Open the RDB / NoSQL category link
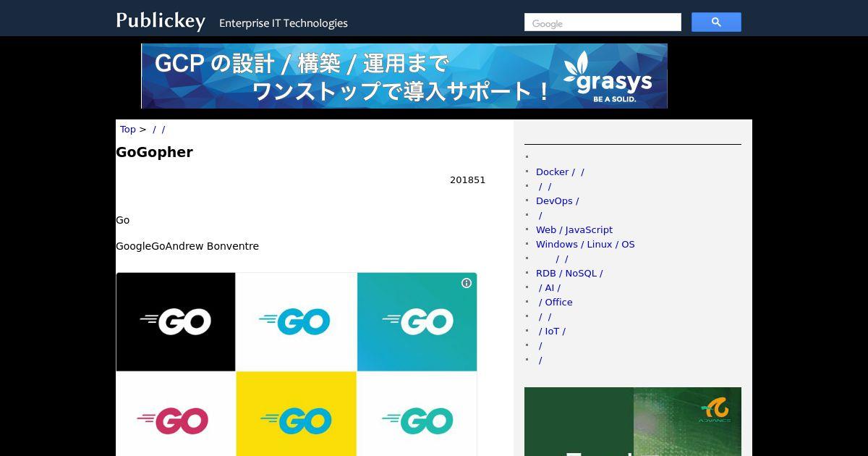This screenshot has height=456, width=868. pos(569,273)
